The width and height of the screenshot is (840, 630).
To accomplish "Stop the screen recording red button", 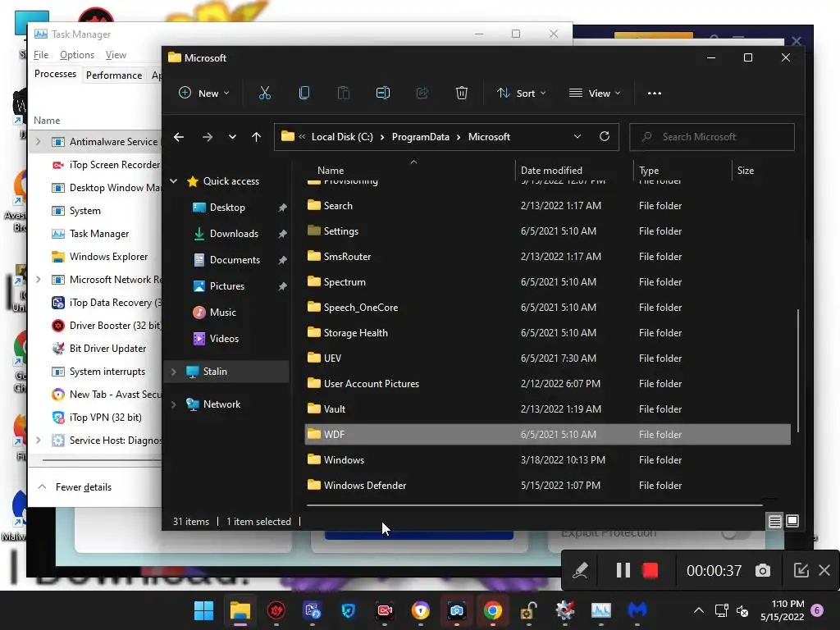I will 650,571.
